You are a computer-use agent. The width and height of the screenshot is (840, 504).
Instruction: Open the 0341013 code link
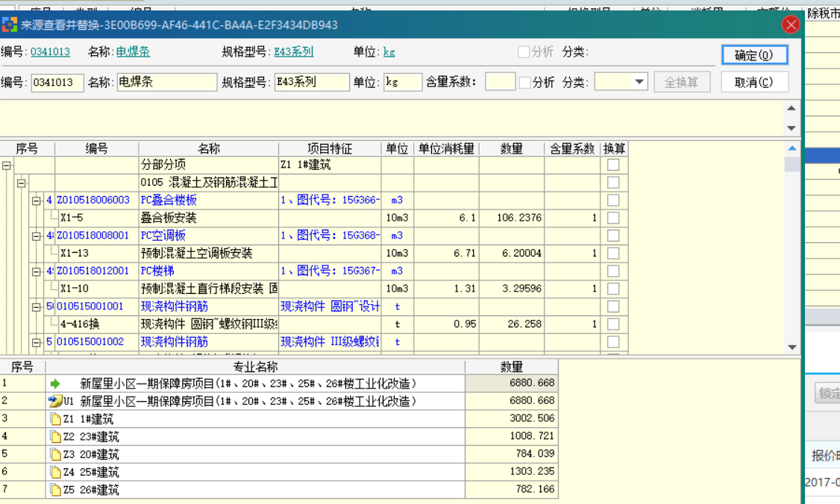pyautogui.click(x=51, y=52)
